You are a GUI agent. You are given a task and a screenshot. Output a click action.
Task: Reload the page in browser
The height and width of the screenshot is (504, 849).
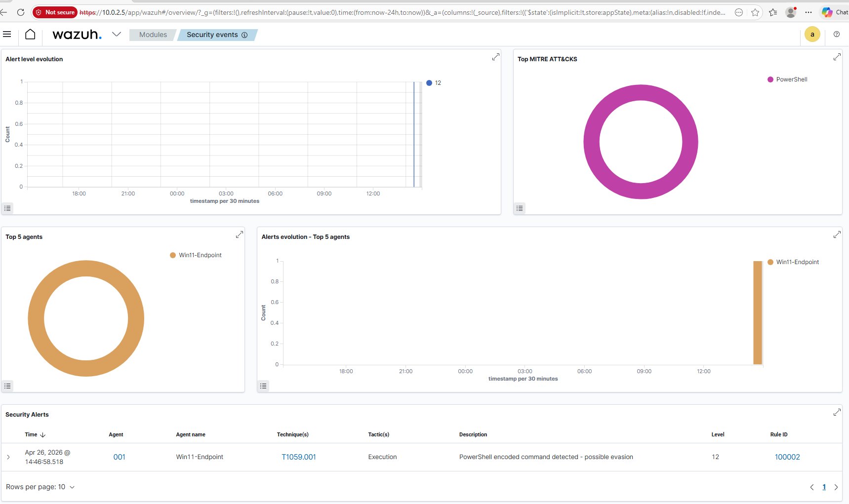(x=21, y=12)
